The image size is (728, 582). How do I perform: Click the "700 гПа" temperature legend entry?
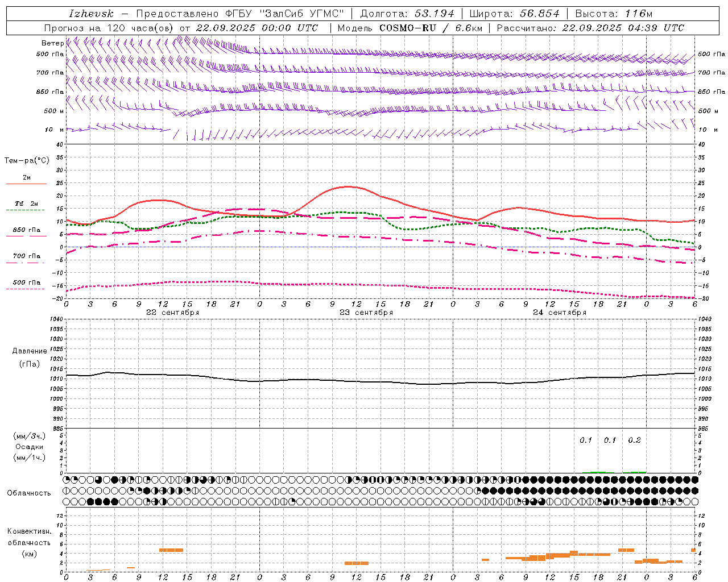click(26, 256)
